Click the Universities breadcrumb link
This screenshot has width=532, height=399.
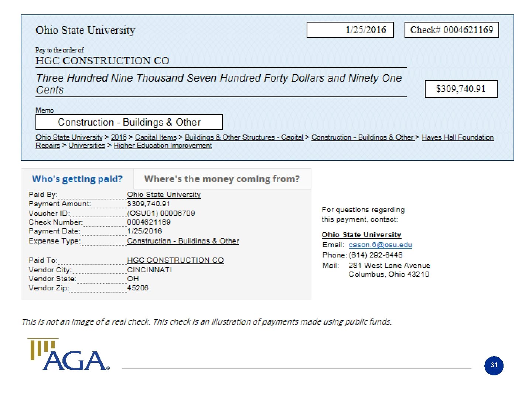click(87, 145)
